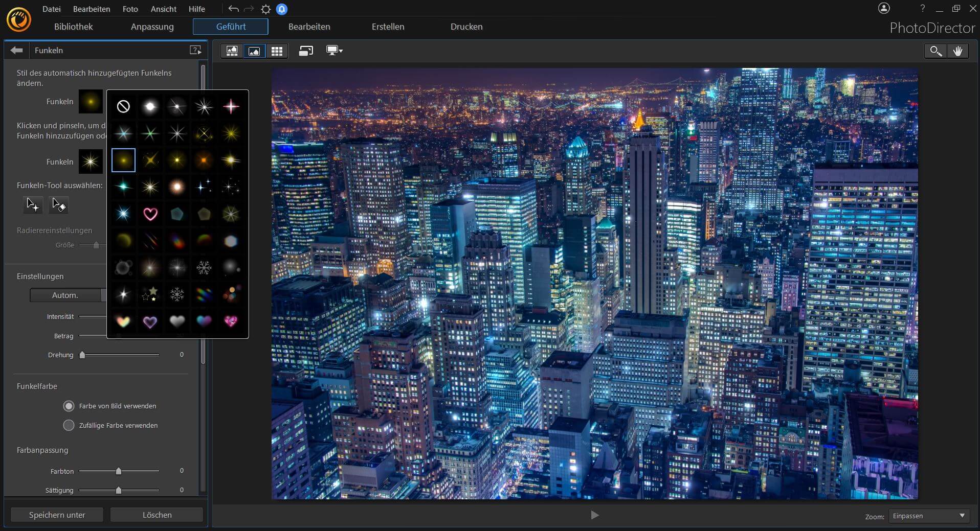This screenshot has height=531, width=980.
Task: Click the undo arrow
Action: (234, 9)
